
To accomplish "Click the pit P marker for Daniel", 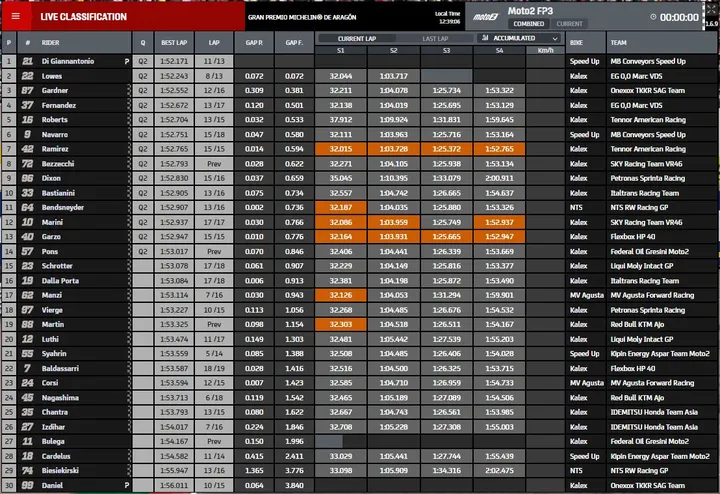I will point(126,485).
